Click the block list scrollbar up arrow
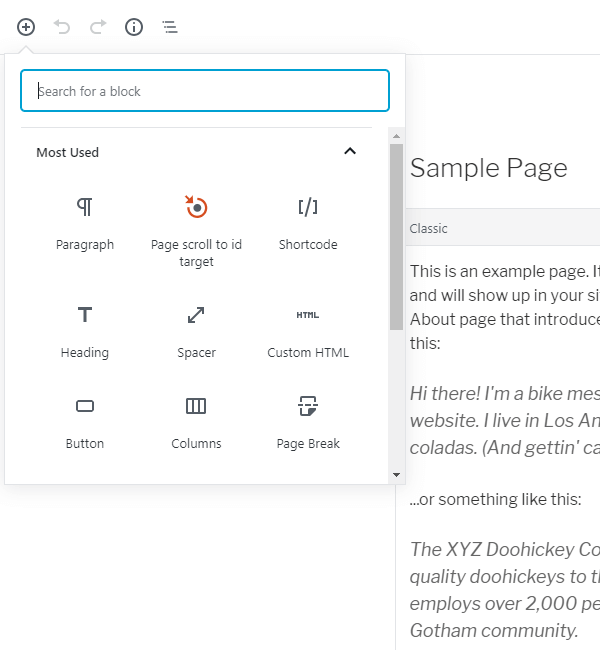The width and height of the screenshot is (600, 650). coord(396,136)
